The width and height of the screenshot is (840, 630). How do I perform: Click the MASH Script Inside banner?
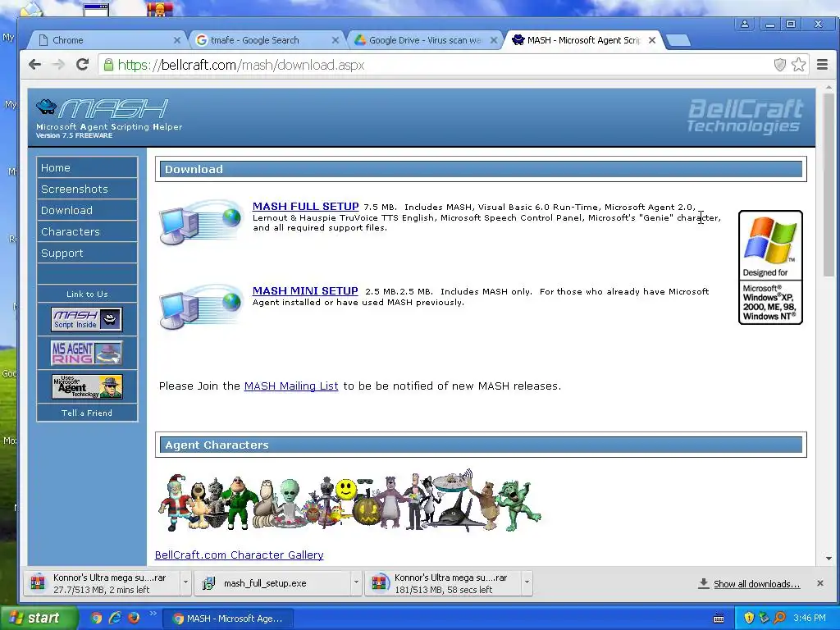tap(87, 319)
